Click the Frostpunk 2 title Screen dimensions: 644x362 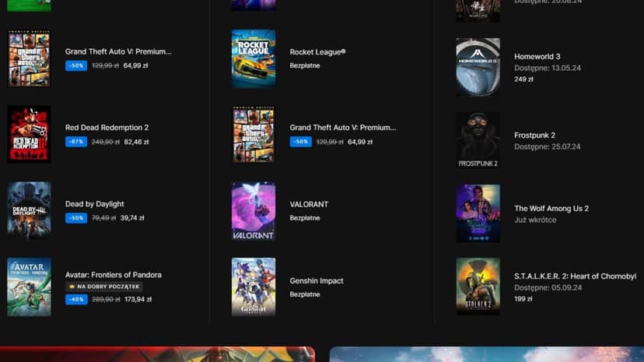point(535,135)
